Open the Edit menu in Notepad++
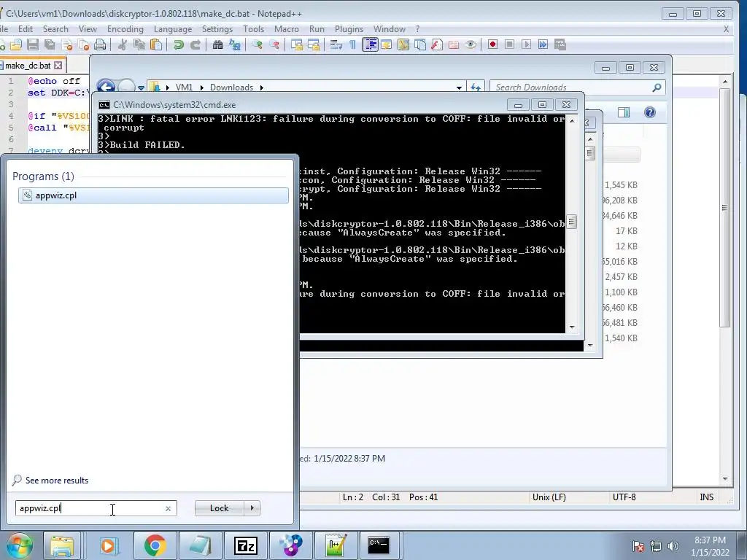The image size is (747, 560). click(26, 29)
